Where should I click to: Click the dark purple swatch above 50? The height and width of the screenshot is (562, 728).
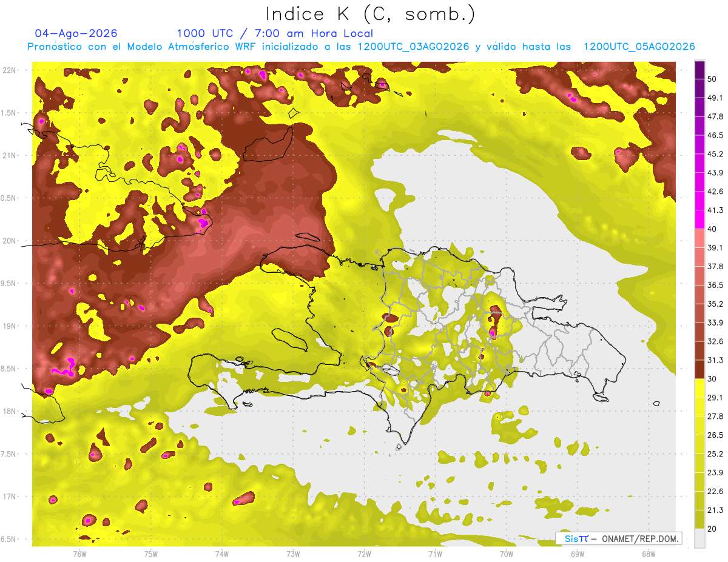click(x=699, y=70)
